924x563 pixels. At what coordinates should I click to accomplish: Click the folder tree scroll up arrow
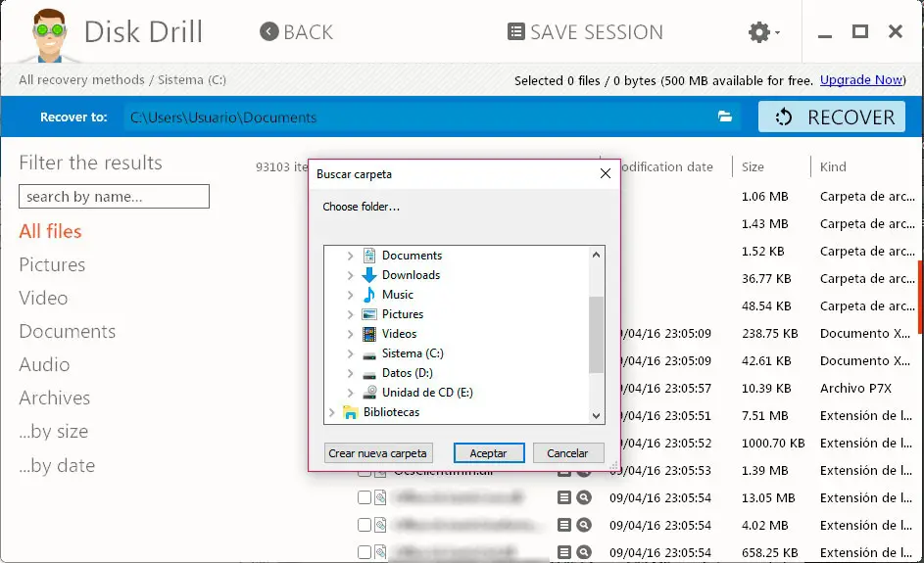597,255
